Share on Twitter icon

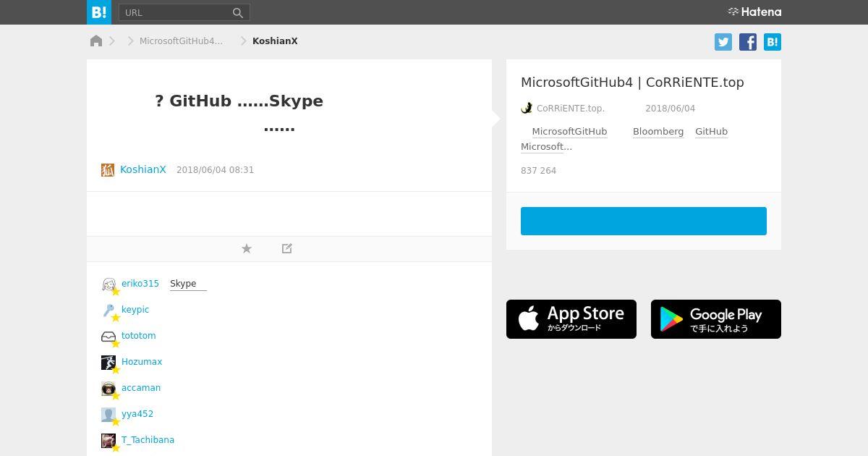pos(723,42)
